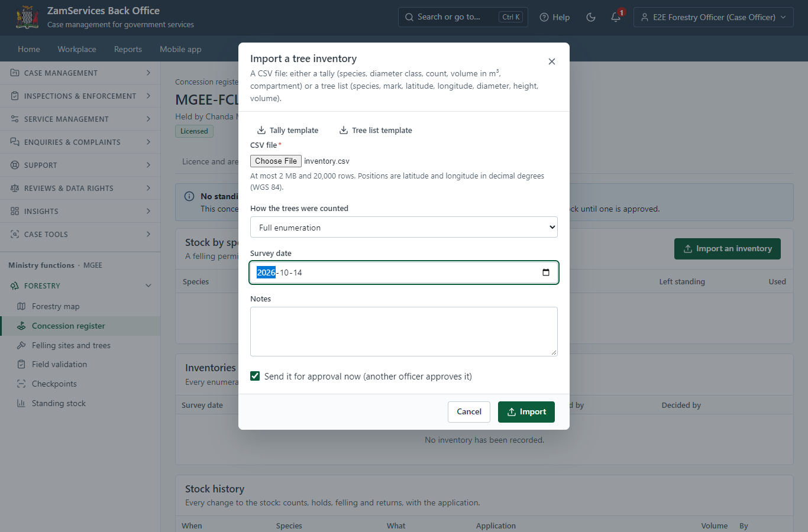Click the Help question mark icon

click(x=544, y=17)
